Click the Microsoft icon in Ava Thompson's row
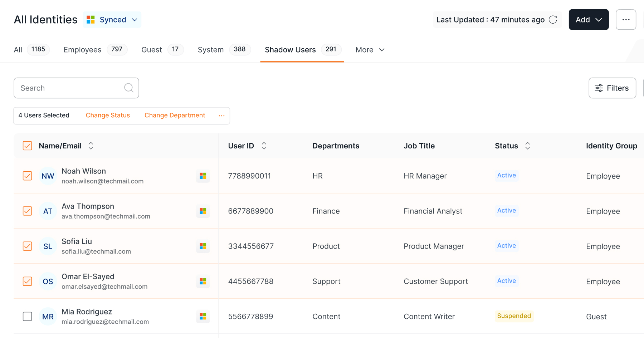The image size is (644, 338). 203,211
